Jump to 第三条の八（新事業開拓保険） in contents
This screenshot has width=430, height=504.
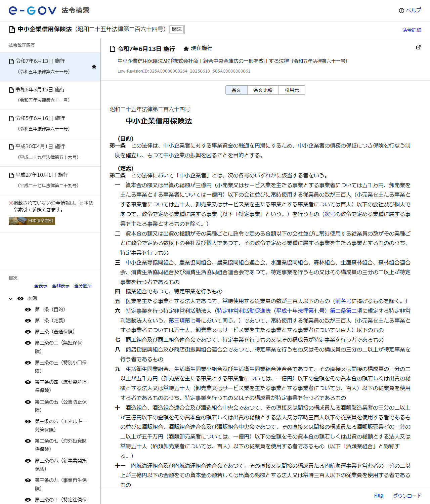click(x=61, y=465)
